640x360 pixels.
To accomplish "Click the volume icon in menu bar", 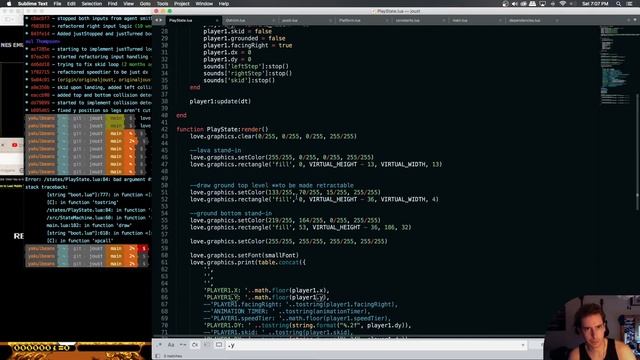I will (514, 4).
